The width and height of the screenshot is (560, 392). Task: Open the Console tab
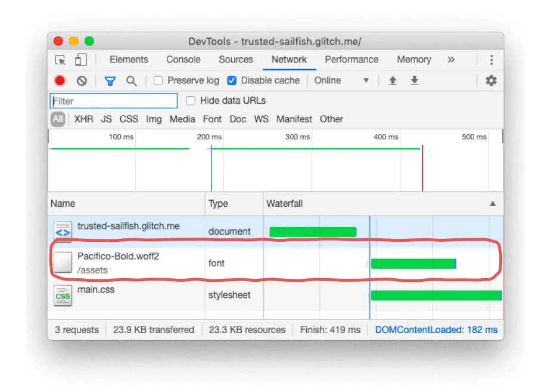pyautogui.click(x=183, y=60)
